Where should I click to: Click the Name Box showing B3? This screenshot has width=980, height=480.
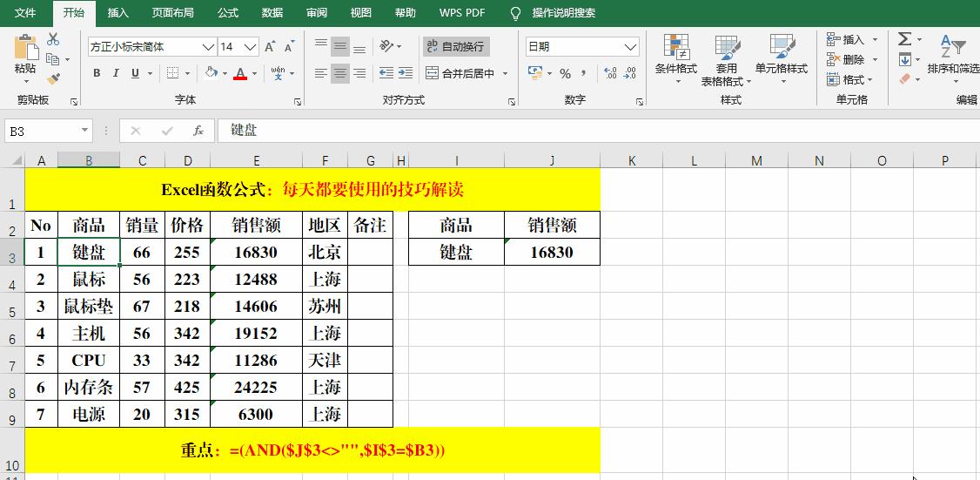coord(42,131)
